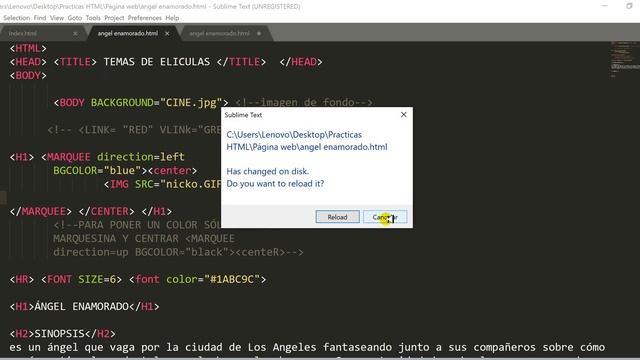
Task: Click the file path text in the dialog
Action: pos(307,141)
